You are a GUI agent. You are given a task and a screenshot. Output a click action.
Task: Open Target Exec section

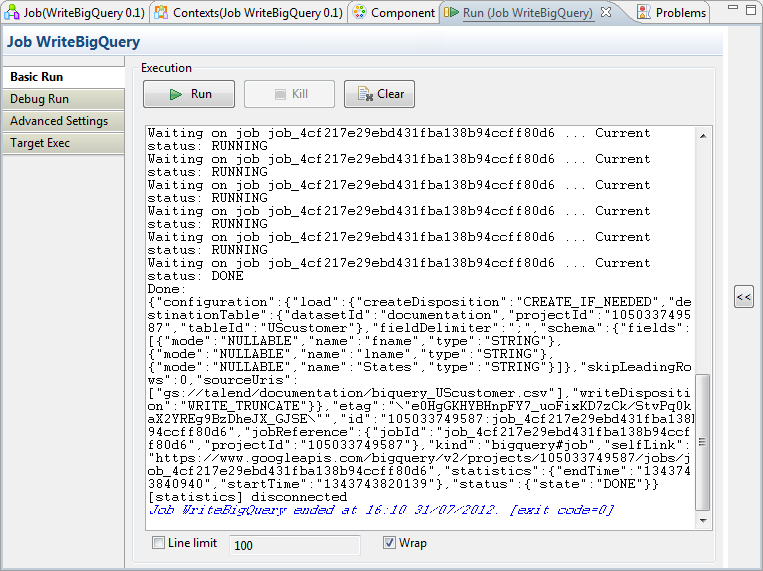(x=63, y=143)
